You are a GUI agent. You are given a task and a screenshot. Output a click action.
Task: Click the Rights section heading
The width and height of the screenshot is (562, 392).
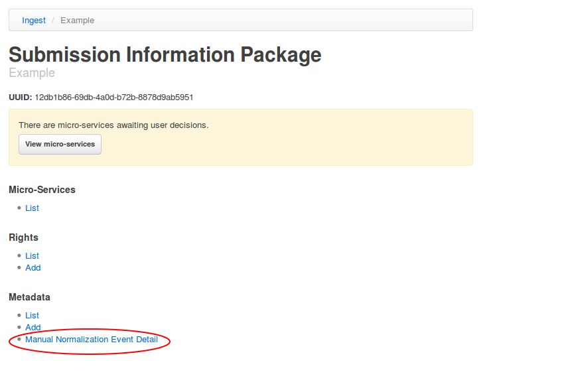23,237
